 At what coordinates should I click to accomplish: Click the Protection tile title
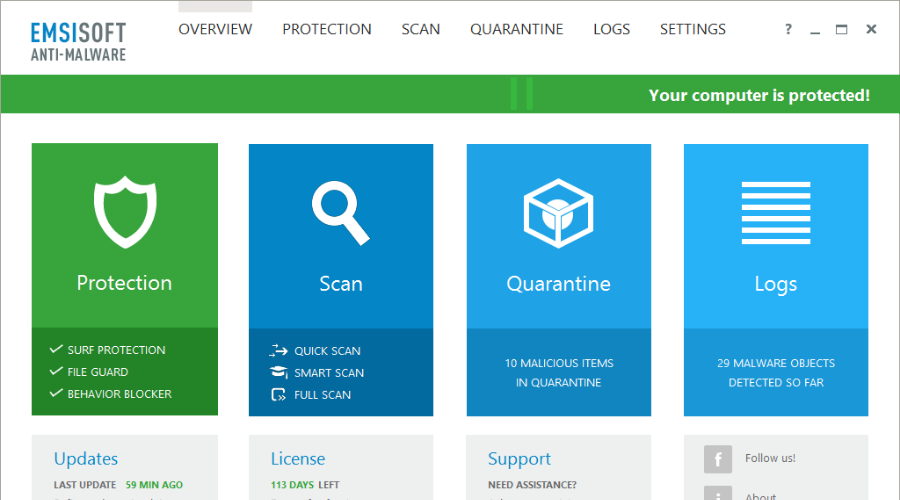(124, 283)
